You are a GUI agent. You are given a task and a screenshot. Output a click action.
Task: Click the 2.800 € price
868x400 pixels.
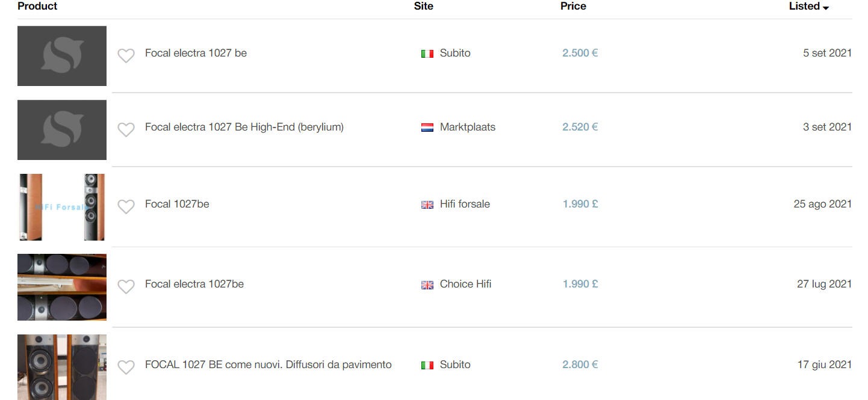(x=580, y=365)
